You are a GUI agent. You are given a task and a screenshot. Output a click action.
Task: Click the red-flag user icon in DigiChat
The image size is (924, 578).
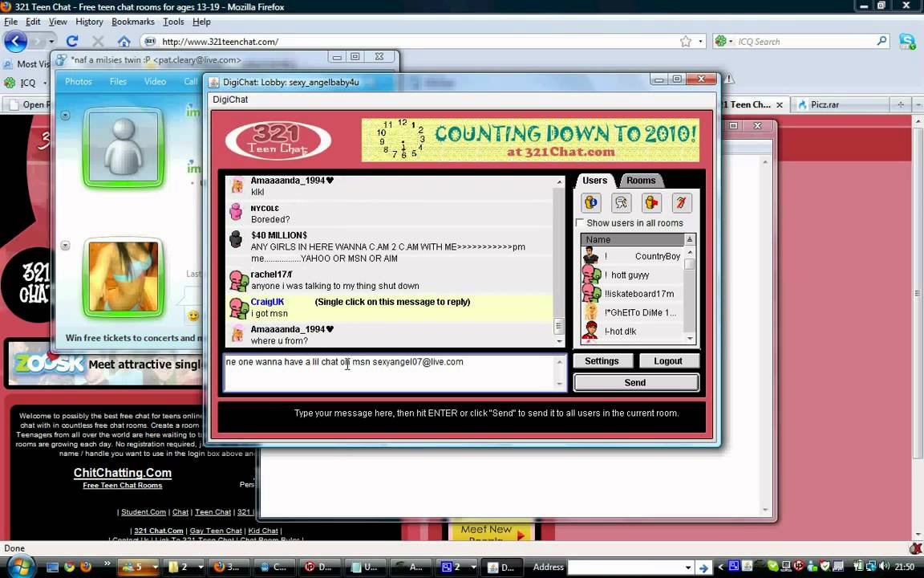click(x=651, y=203)
